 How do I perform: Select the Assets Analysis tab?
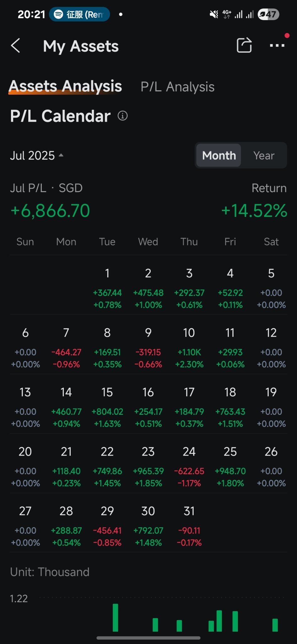click(x=65, y=86)
